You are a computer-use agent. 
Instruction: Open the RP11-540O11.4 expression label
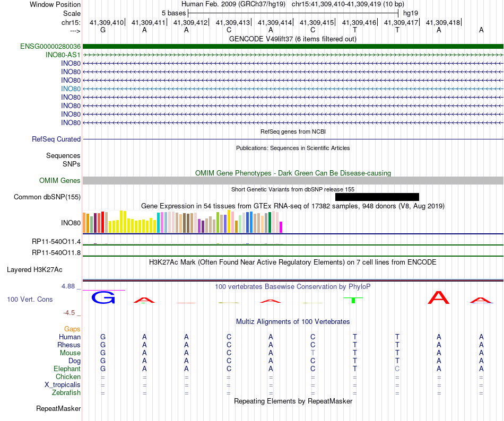[56, 241]
